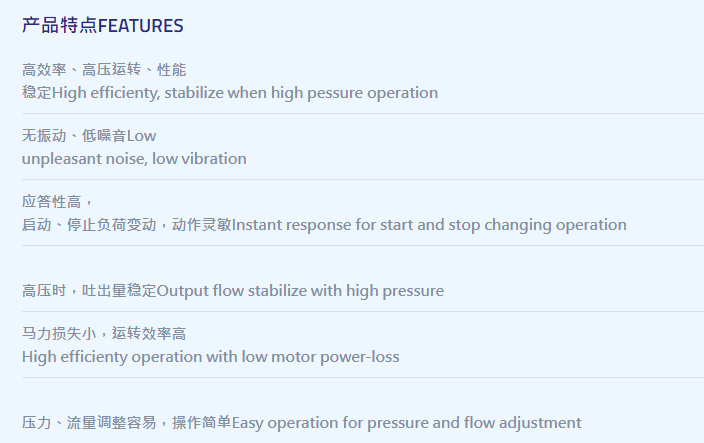Click the words high pressure in fourth feature
Image resolution: width=704 pixels, height=443 pixels.
click(395, 291)
